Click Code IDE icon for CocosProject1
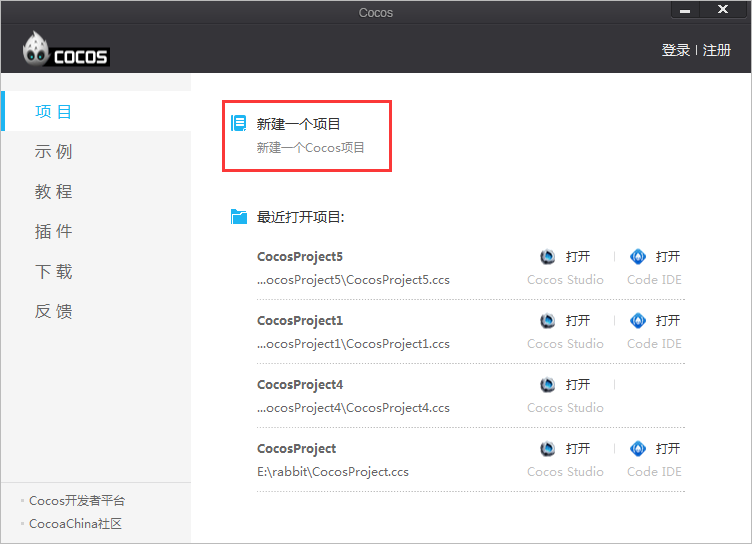 pyautogui.click(x=638, y=320)
